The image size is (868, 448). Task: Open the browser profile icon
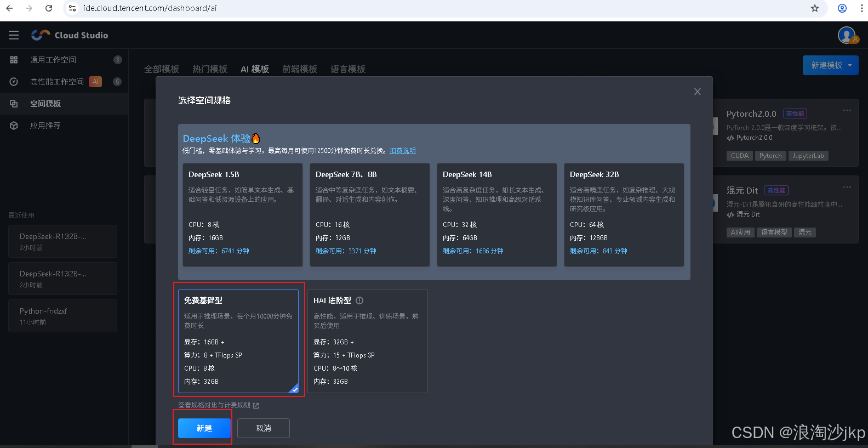pyautogui.click(x=842, y=8)
